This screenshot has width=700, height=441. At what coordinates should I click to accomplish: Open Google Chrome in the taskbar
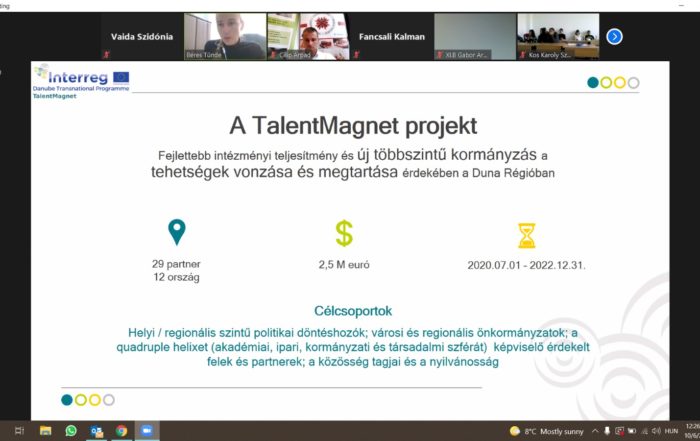pyautogui.click(x=121, y=430)
